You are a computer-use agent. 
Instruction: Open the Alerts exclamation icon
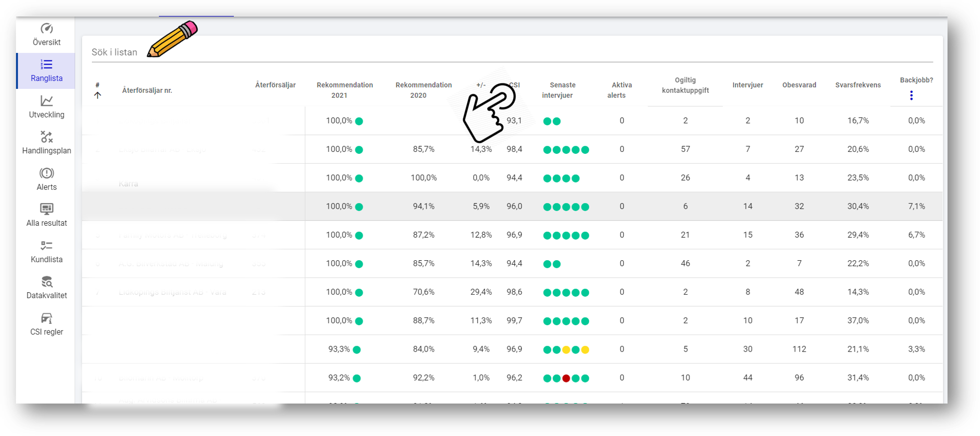point(46,173)
